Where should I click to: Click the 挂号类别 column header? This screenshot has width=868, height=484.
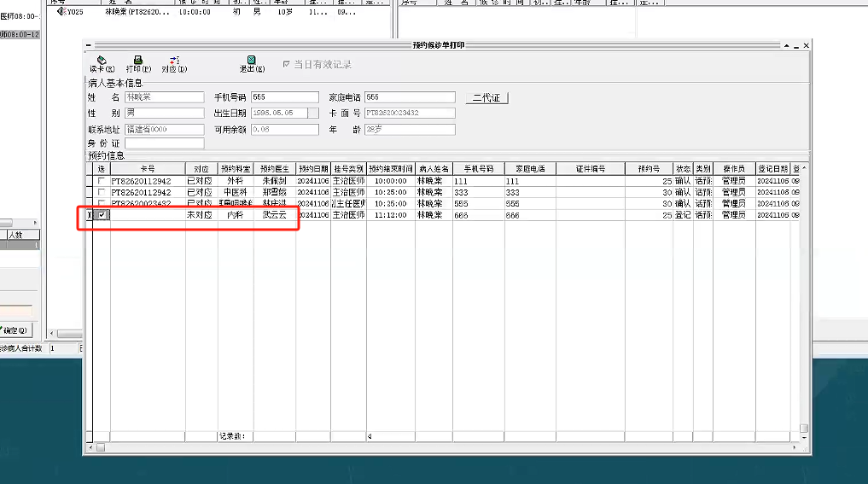(349, 169)
